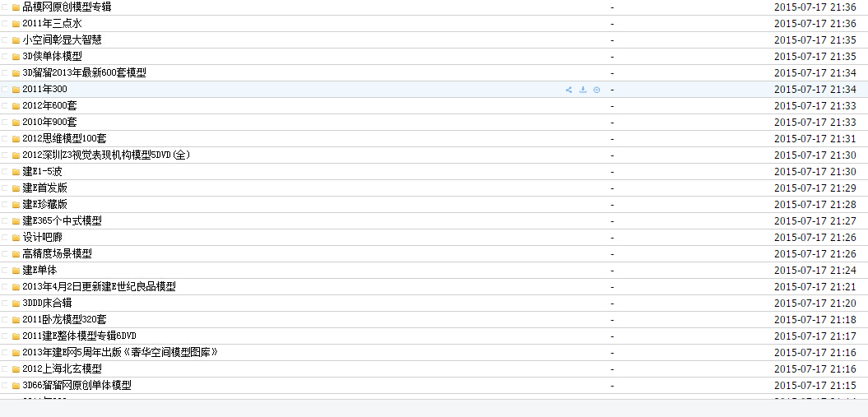Screen dimensions: 868x417
Task: Open folder 2012深圳Z3视觉表现机构模型5DVD(全)
Action: 106,155
